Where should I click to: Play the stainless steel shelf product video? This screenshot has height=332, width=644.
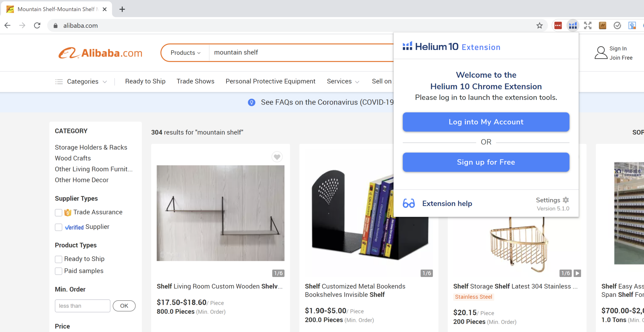coord(577,273)
